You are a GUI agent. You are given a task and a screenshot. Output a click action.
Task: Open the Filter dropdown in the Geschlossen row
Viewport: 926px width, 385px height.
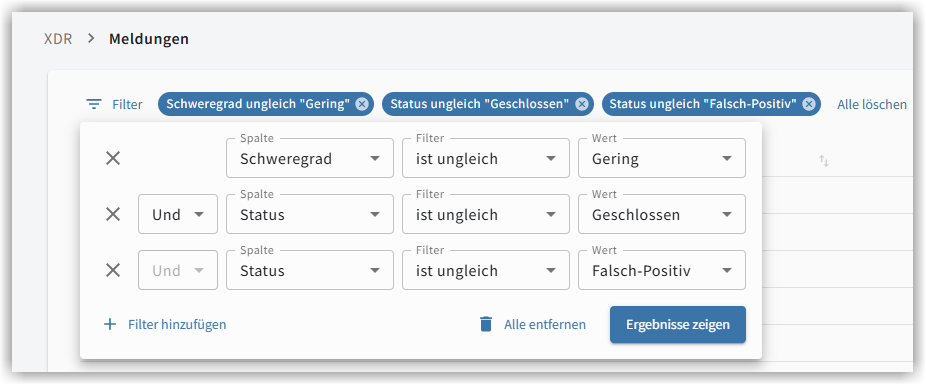click(486, 214)
